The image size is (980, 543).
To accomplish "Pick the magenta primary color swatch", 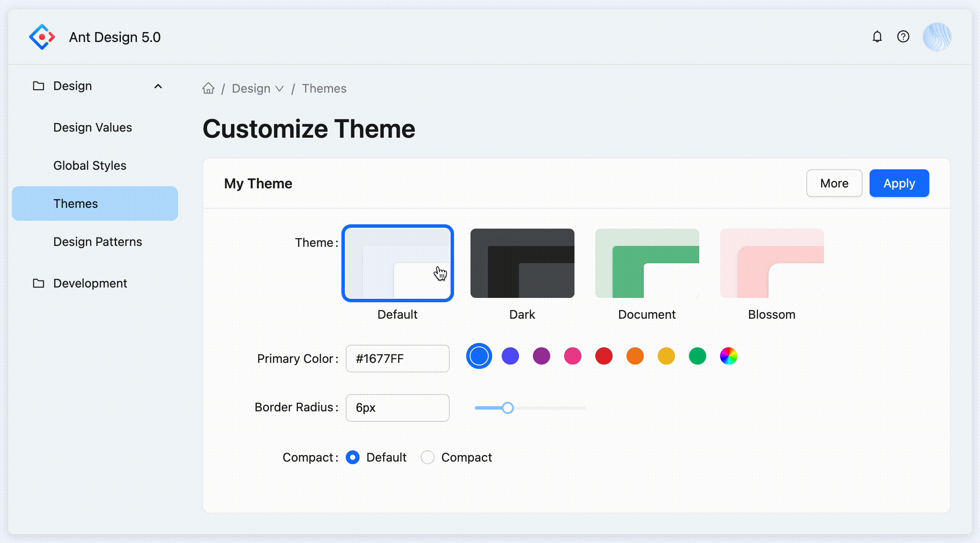I will [x=541, y=356].
